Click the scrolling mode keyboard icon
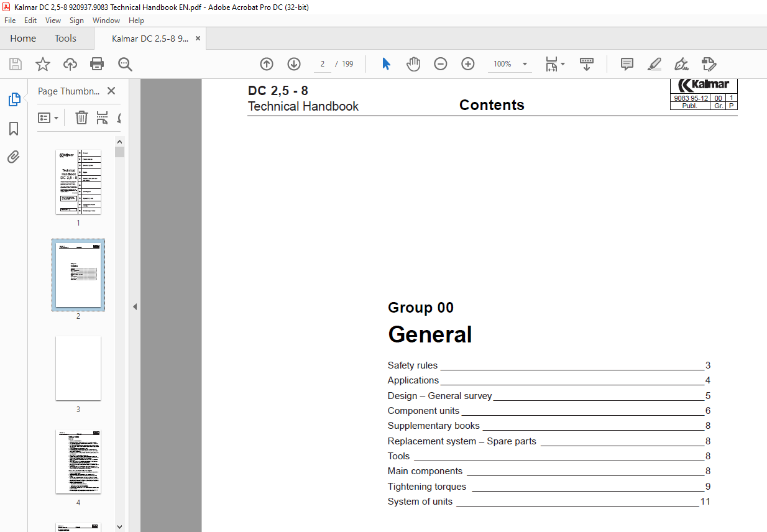The width and height of the screenshot is (767, 532). [587, 64]
